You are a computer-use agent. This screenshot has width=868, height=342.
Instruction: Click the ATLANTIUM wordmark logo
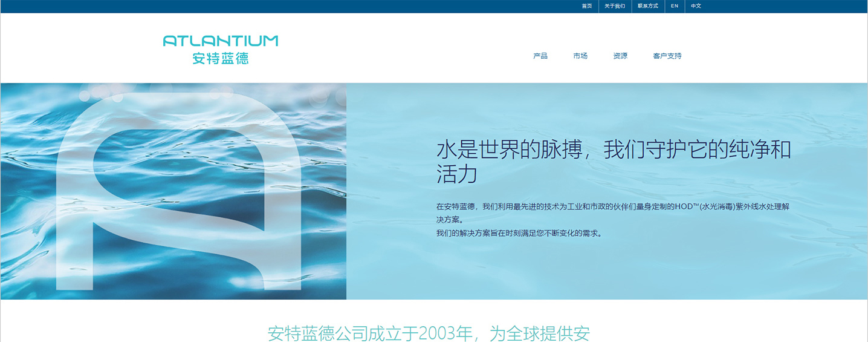tap(221, 41)
